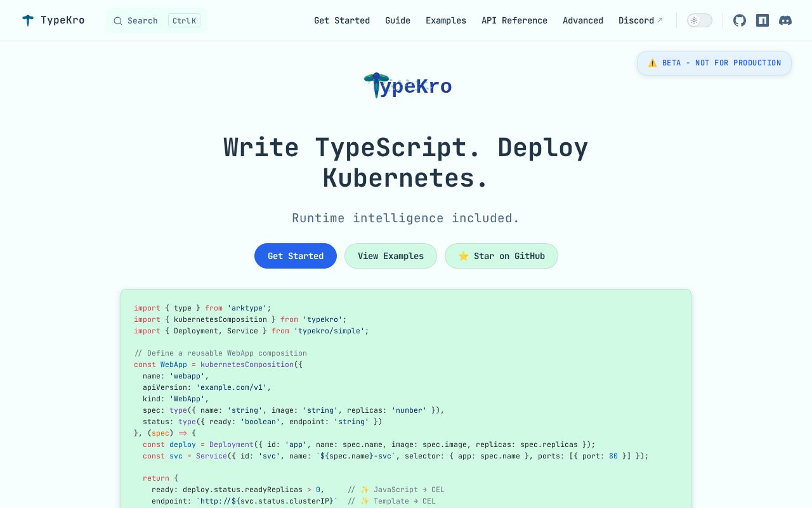The height and width of the screenshot is (508, 812).
Task: Click the TypeKro site title text
Action: tap(62, 20)
